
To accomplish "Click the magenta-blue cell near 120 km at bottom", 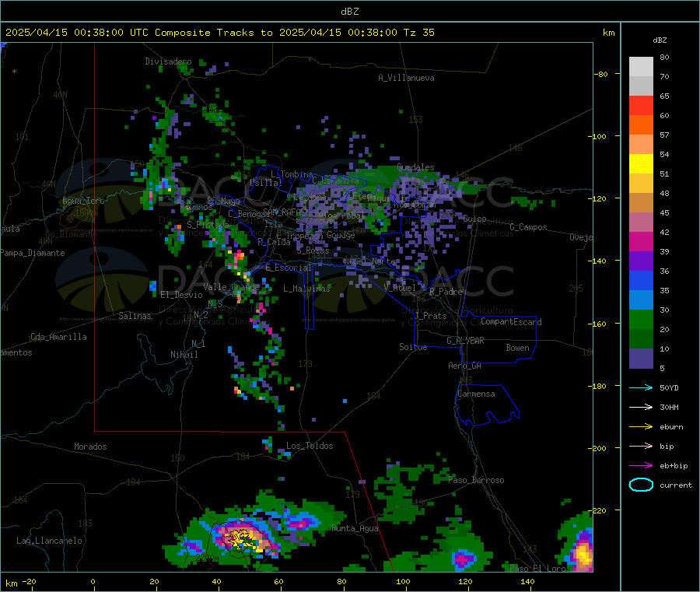I will coord(464,559).
